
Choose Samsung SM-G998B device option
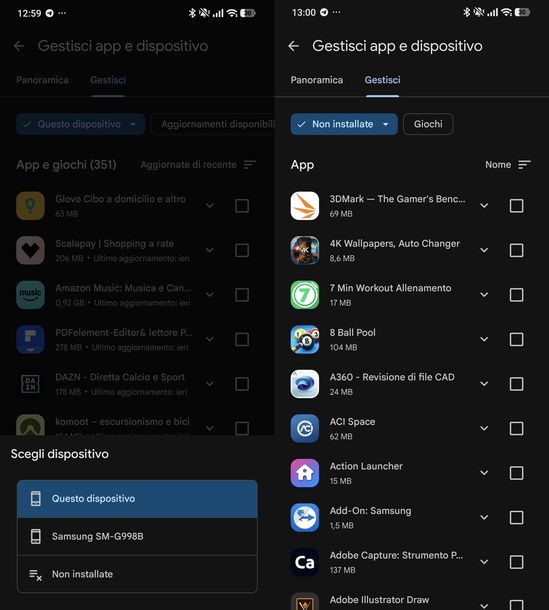[137, 536]
